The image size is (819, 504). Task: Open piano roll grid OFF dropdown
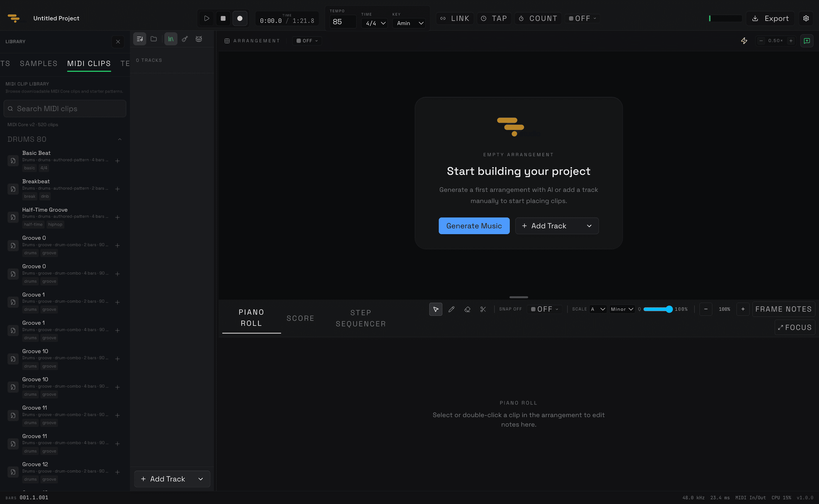545,309
